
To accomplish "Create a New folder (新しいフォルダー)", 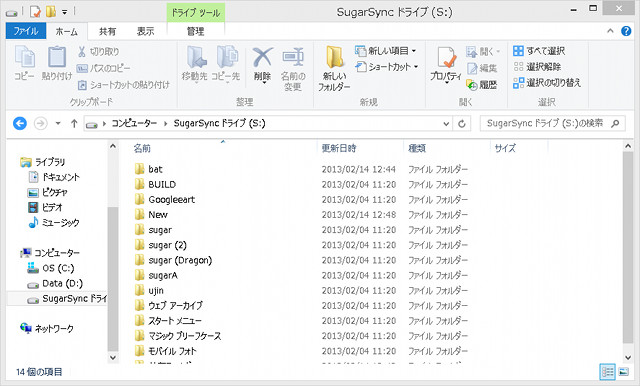I will (x=334, y=68).
